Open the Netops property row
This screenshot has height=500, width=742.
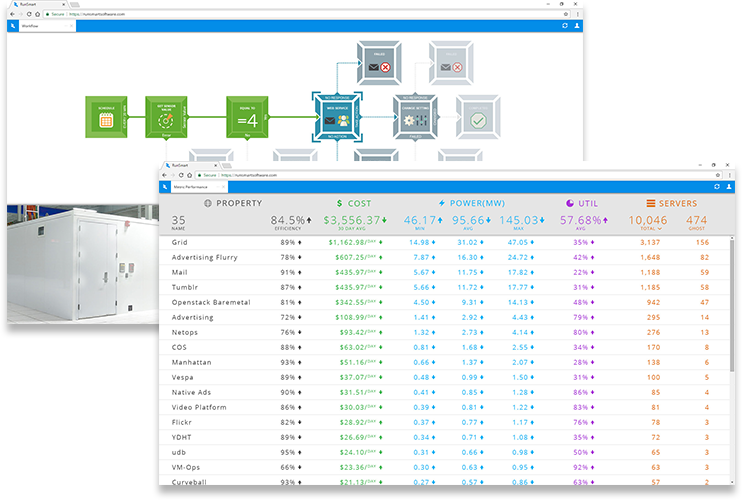(x=444, y=332)
